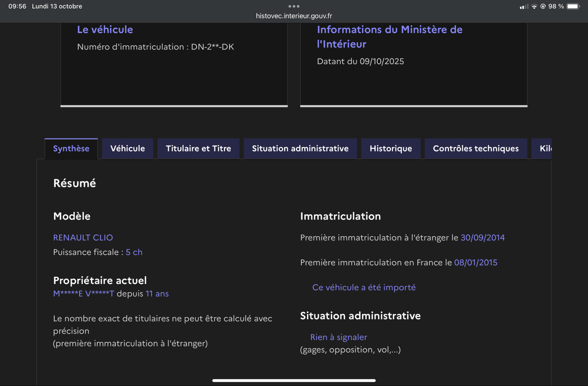Tap the 'Rien à signaler' status link
Image resolution: width=588 pixels, height=386 pixels.
(x=339, y=337)
